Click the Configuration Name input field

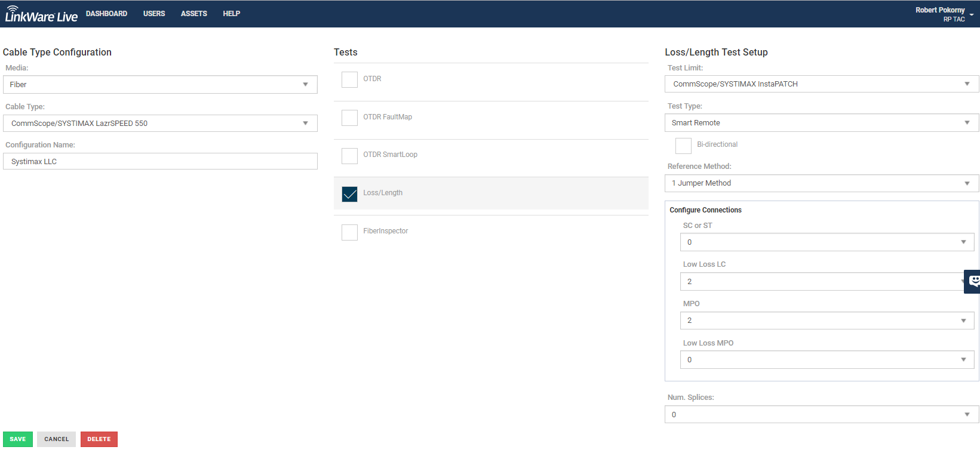160,161
